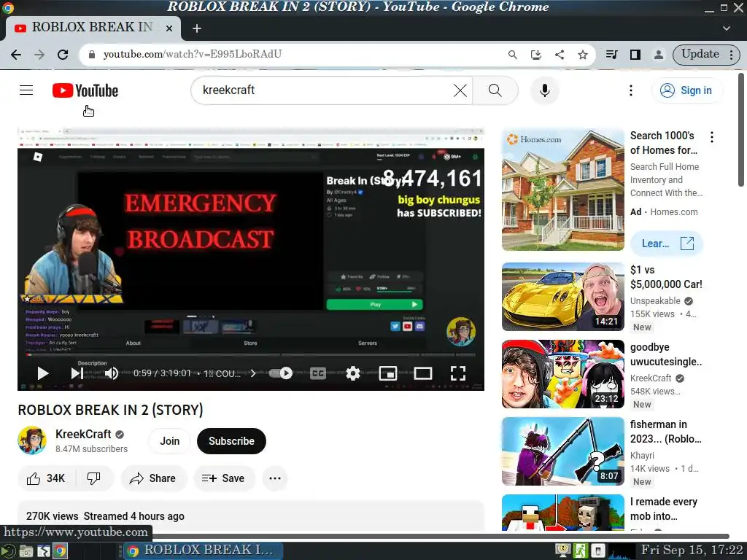Open the system start menu icon
747x560 pixels.
pyautogui.click(x=8, y=551)
